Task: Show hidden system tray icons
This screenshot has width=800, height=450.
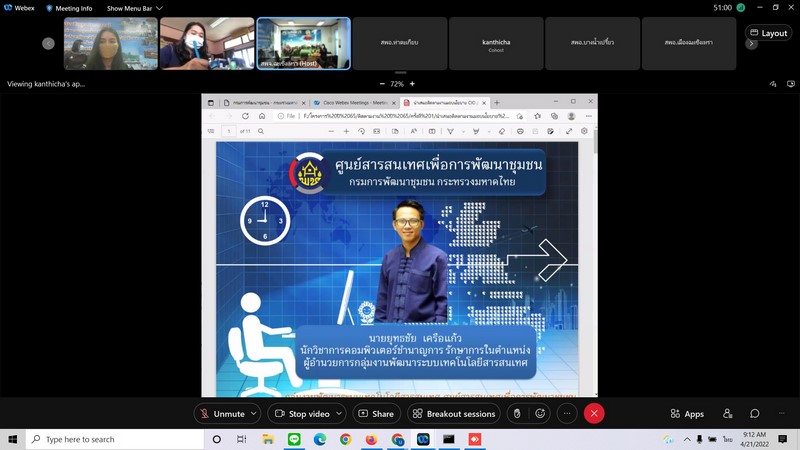Action: tap(687, 439)
